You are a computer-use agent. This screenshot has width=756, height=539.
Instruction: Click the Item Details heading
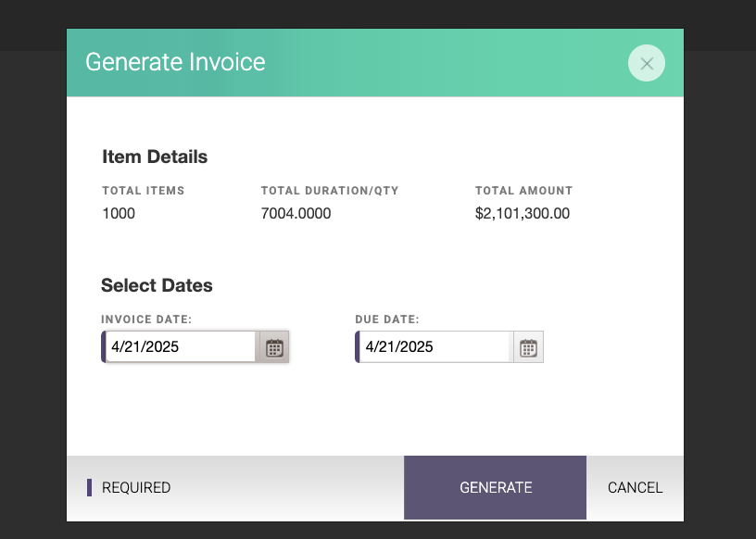(x=155, y=157)
